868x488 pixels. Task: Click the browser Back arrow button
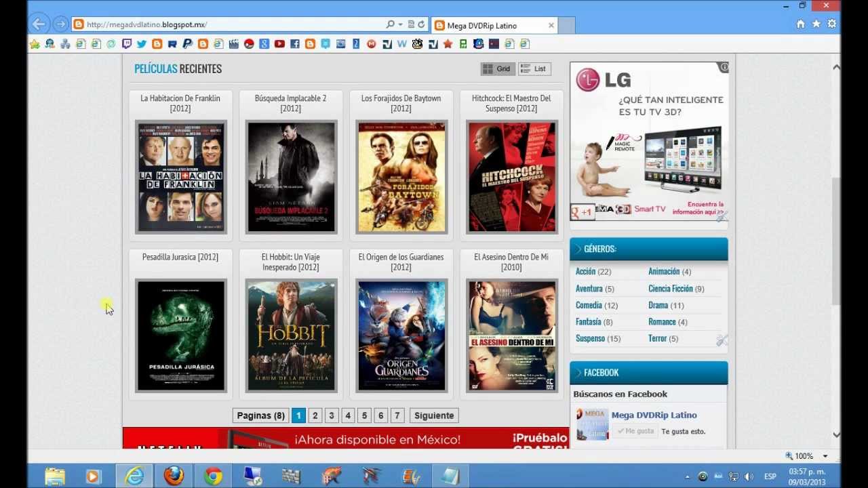pos(39,24)
